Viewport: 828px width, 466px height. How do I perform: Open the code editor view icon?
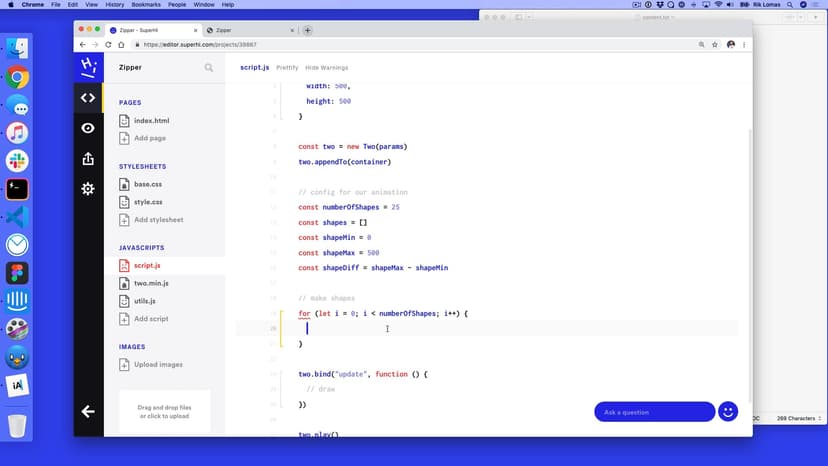coord(88,98)
